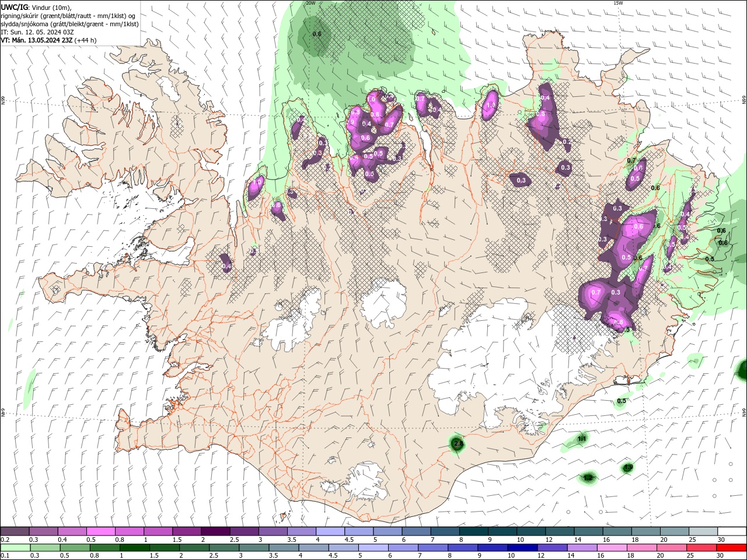Click the deep blue rain-scale swatch starting at 10
This screenshot has height=560, width=747.
(522, 548)
